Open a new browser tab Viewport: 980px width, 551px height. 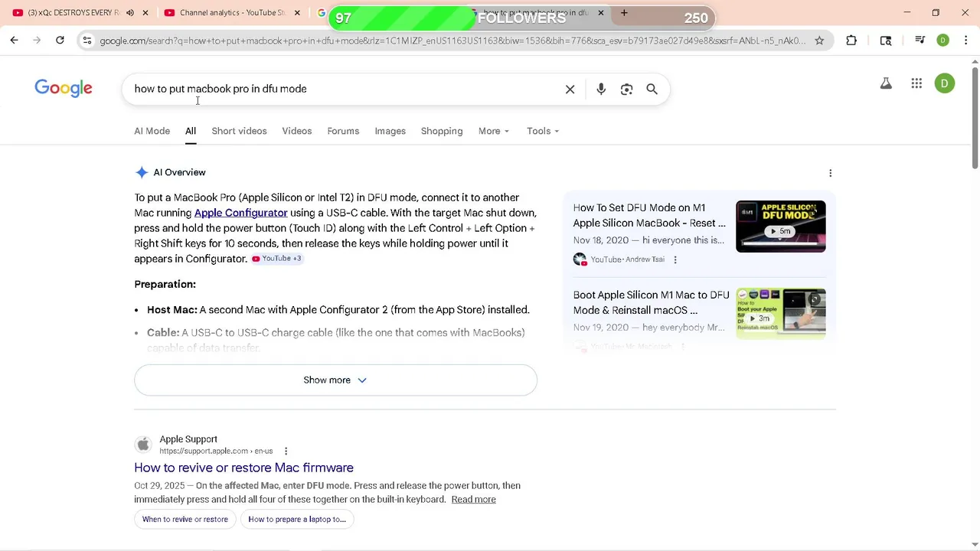tap(624, 13)
